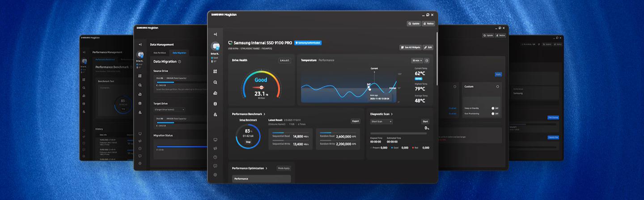
Task: Select the drive avatar in front window sidebar
Action: [x=215, y=46]
